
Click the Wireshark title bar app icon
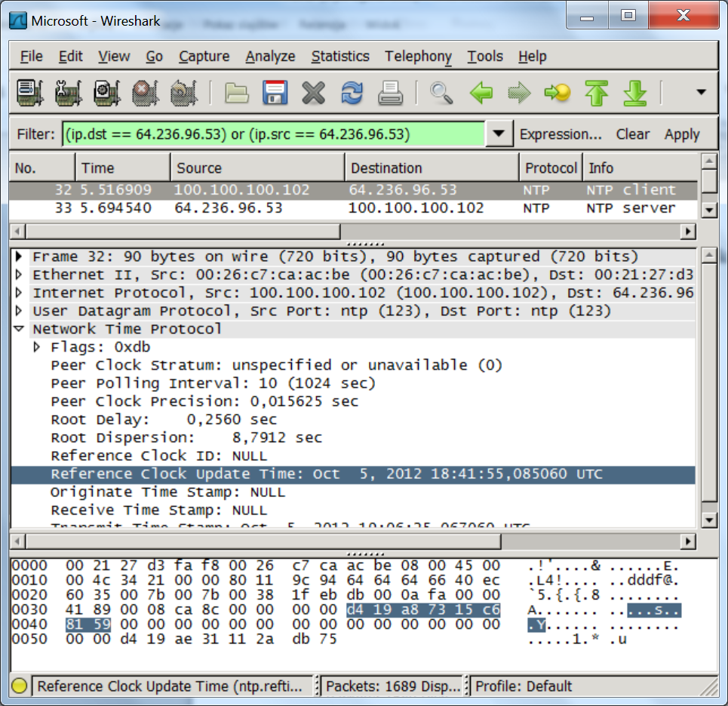coord(18,20)
